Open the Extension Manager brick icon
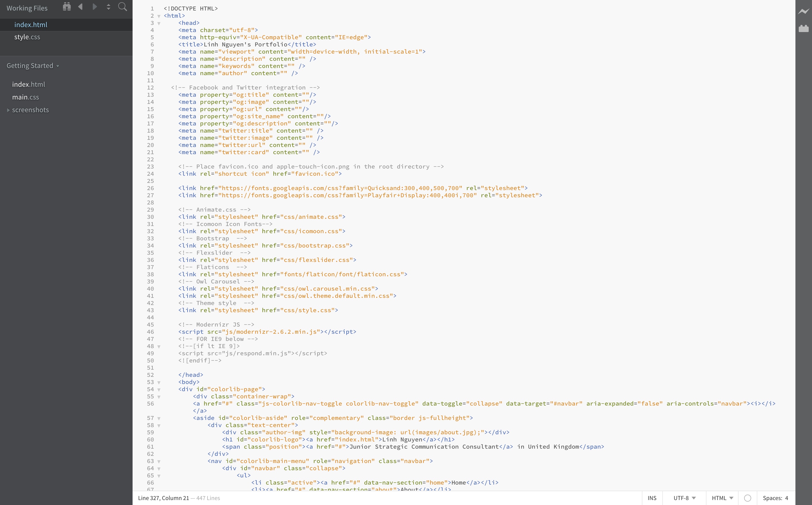Image resolution: width=812 pixels, height=505 pixels. pyautogui.click(x=804, y=28)
